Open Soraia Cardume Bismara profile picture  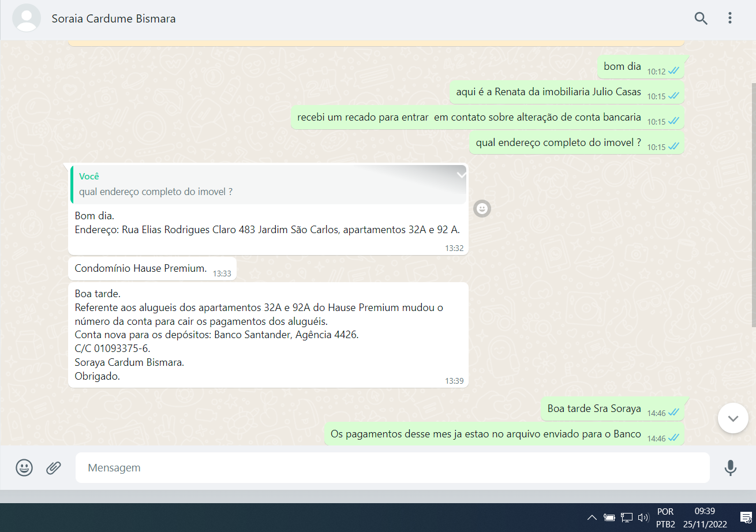pos(27,18)
